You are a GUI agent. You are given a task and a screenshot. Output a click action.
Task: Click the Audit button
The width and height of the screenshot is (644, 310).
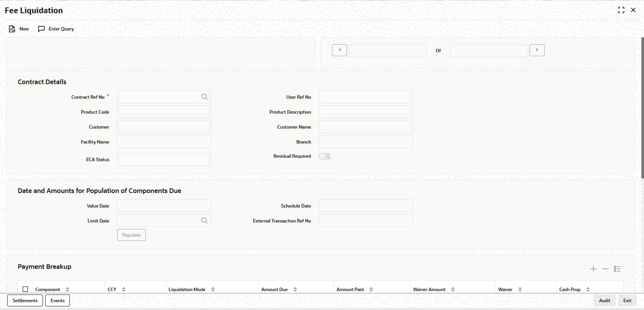click(604, 301)
